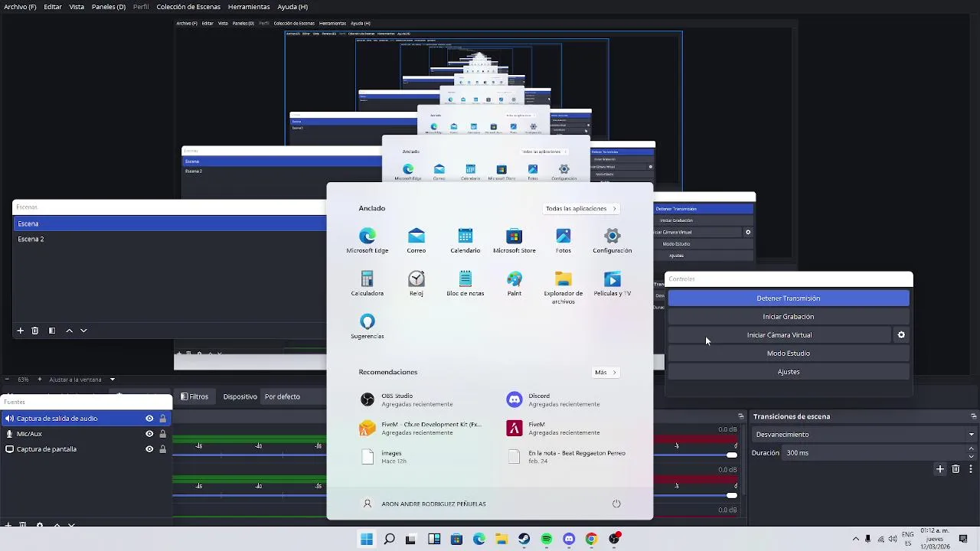
Task: Open Filtros for the selected source
Action: tap(194, 396)
